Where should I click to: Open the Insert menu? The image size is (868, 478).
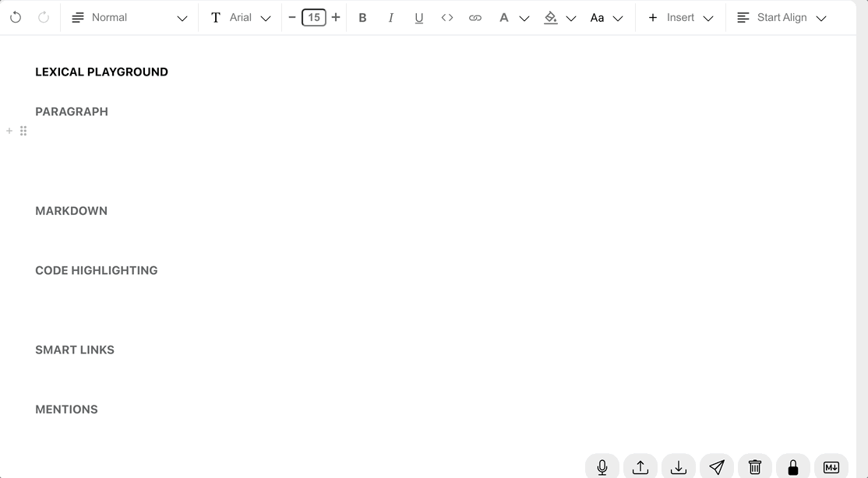click(680, 17)
